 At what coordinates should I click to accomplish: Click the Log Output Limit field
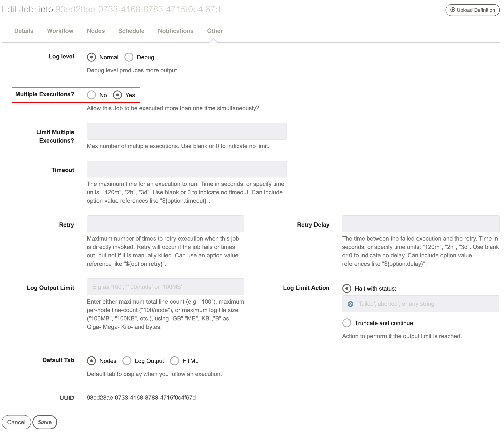[165, 287]
